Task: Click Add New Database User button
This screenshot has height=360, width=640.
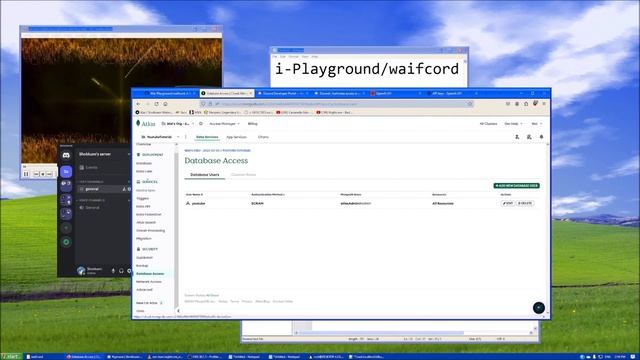Action: [516, 186]
